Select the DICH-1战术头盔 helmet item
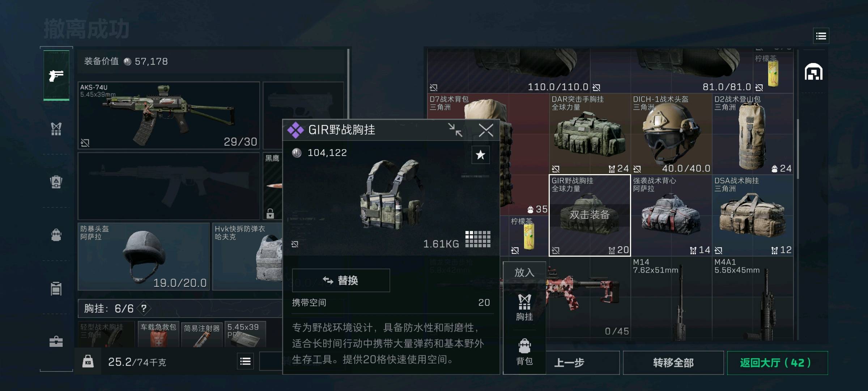Screen dimensions: 868x391 click(x=671, y=134)
